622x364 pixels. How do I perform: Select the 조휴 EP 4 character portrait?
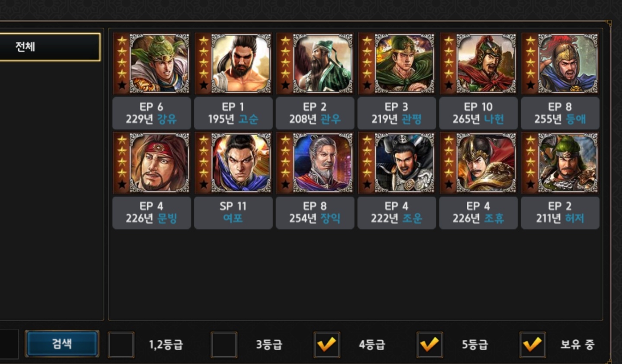point(478,163)
